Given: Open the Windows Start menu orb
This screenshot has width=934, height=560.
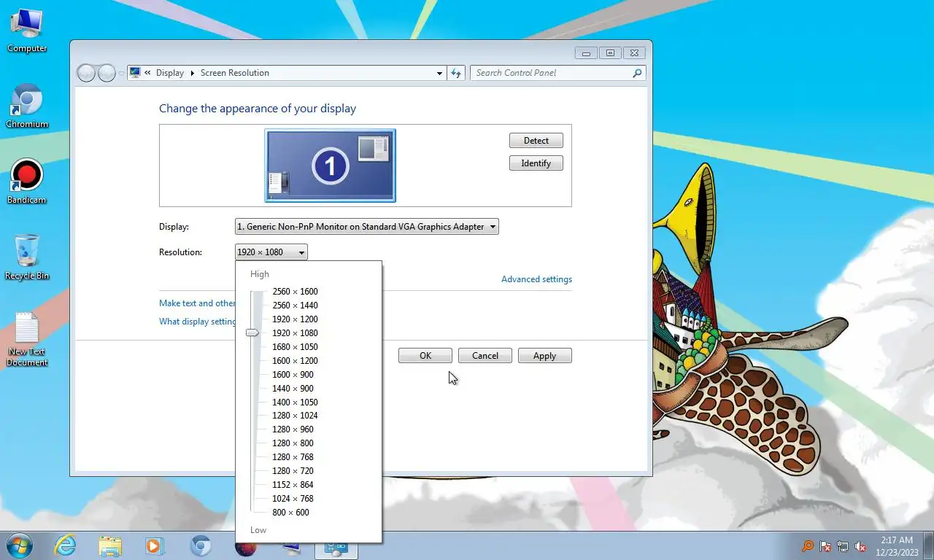Looking at the screenshot, I should coord(20,545).
